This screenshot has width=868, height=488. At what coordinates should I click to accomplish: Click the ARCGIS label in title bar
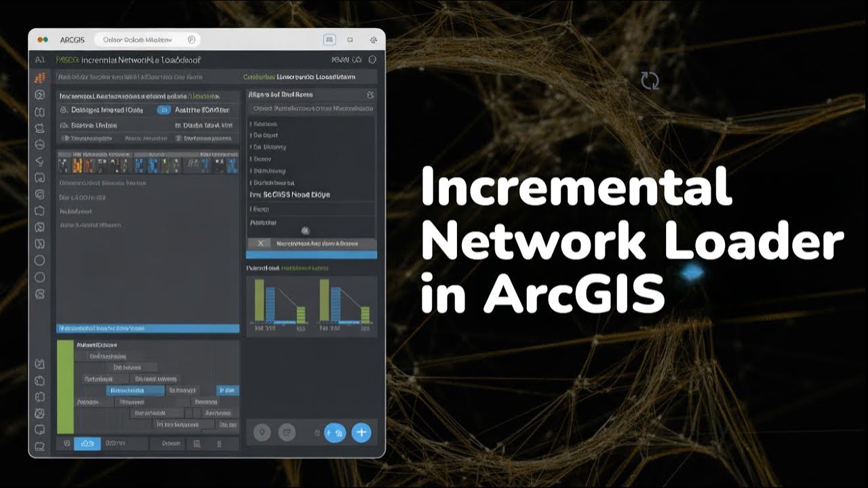(71, 40)
